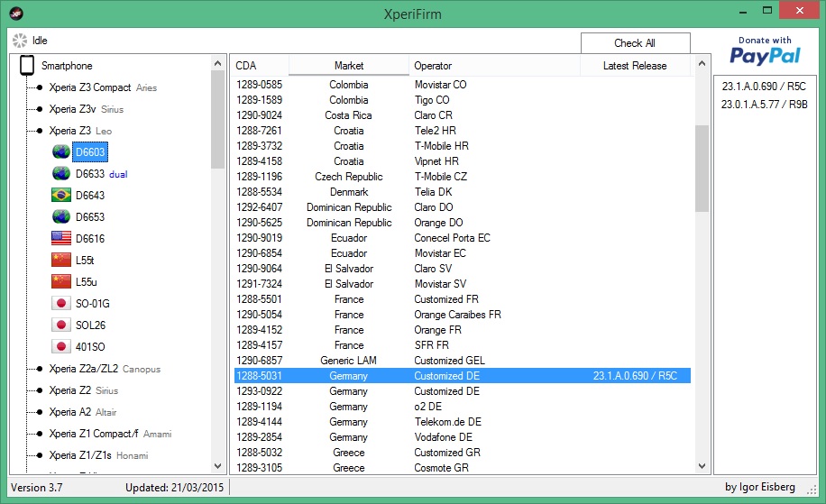Viewport: 826px width, 504px height.
Task: Select the D6603 model entry
Action: [x=90, y=152]
